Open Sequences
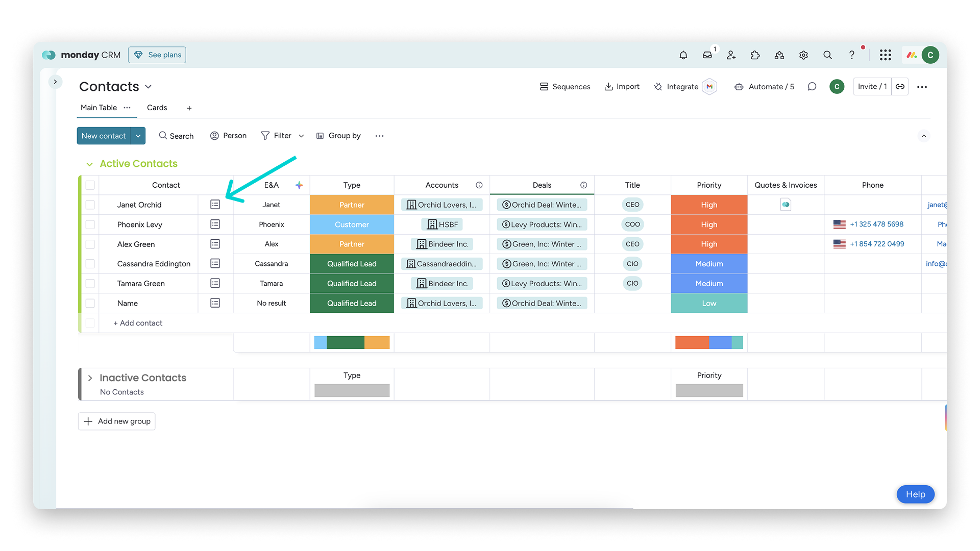This screenshot has height=551, width=980. pos(565,87)
